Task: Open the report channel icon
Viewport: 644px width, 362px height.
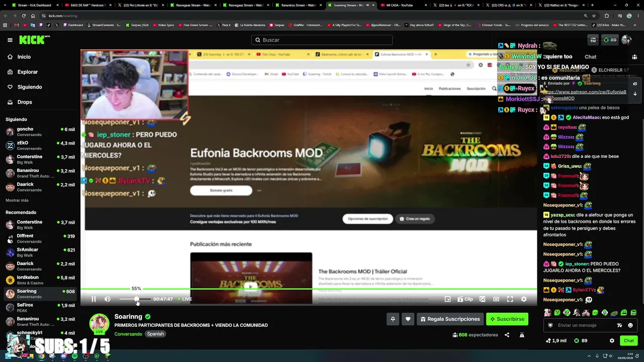Action: 522,335
